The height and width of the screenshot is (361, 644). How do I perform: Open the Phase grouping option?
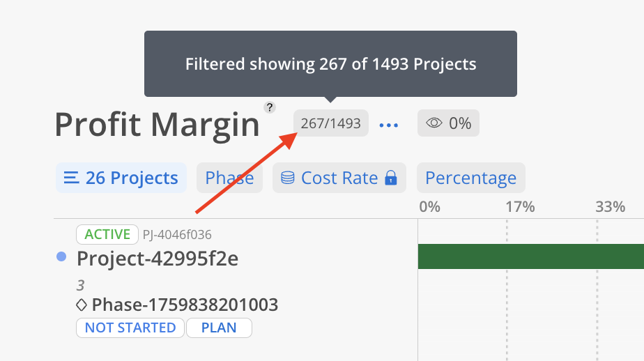coord(229,178)
